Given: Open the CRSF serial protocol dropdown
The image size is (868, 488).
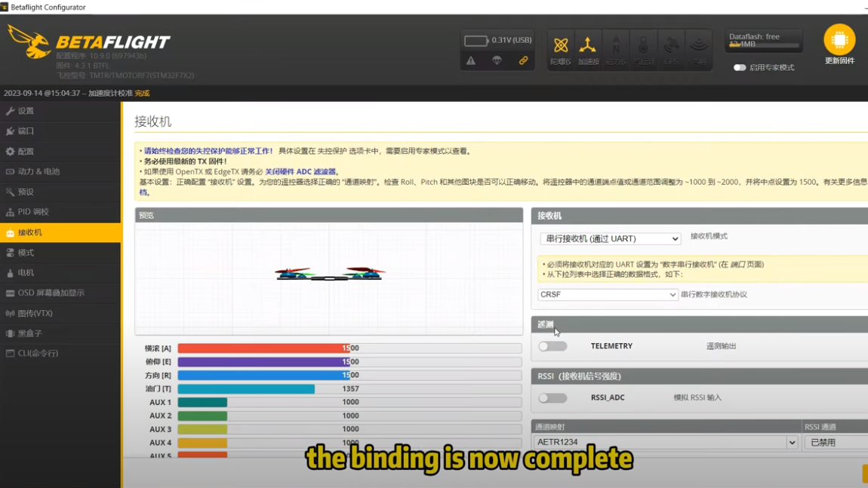Looking at the screenshot, I should pyautogui.click(x=608, y=295).
